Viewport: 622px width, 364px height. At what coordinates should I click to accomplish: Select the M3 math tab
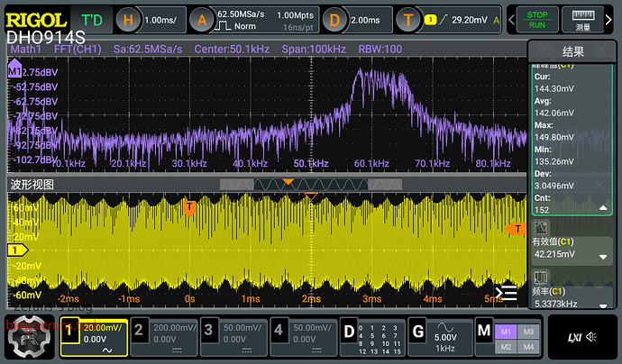[x=527, y=331]
